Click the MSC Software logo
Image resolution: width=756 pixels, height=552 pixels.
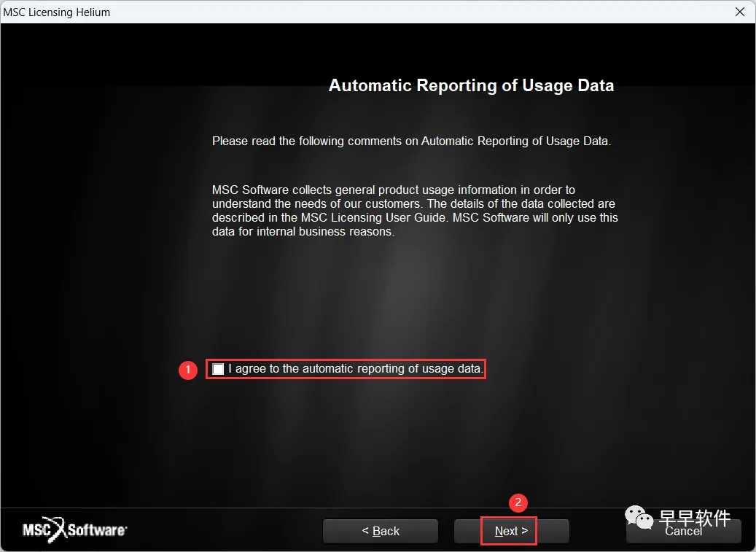75,530
